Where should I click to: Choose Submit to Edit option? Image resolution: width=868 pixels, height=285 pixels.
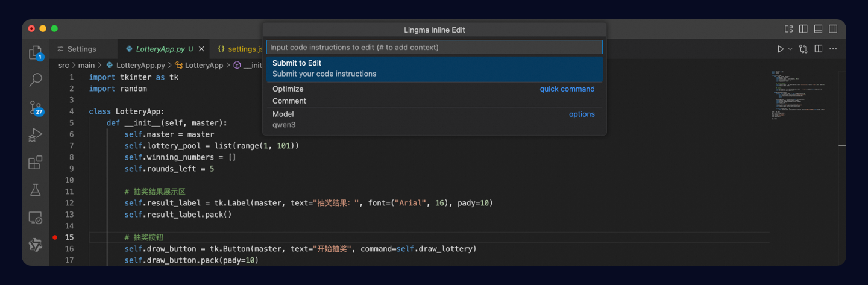click(x=434, y=68)
